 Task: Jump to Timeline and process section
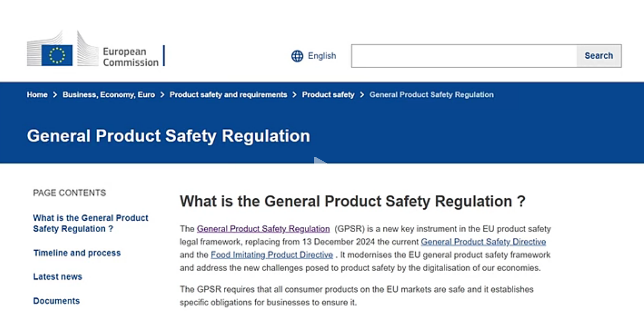point(77,253)
